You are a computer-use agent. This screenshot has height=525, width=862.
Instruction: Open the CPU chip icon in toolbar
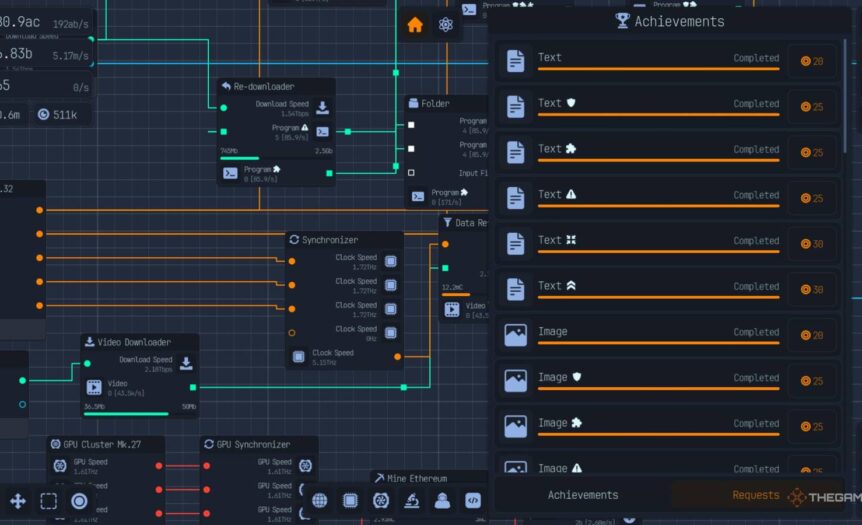[350, 501]
